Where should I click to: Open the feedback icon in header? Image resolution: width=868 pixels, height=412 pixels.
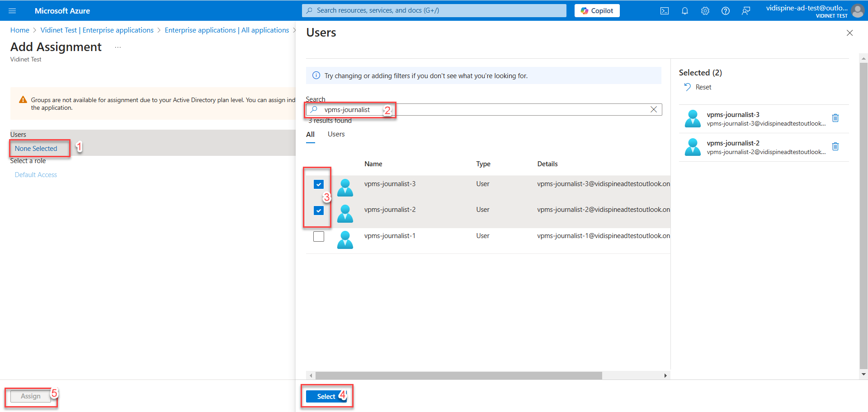pyautogui.click(x=745, y=11)
